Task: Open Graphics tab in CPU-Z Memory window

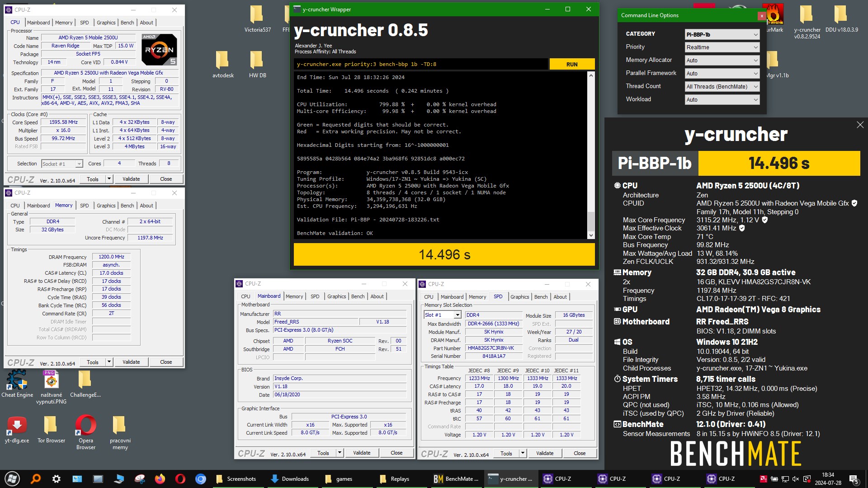Action: tap(106, 206)
